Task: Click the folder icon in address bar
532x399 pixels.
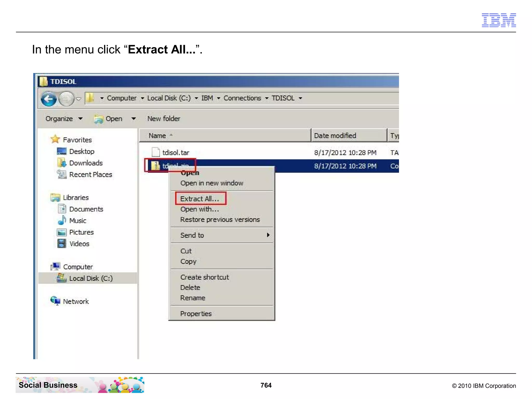Action: tap(90, 98)
